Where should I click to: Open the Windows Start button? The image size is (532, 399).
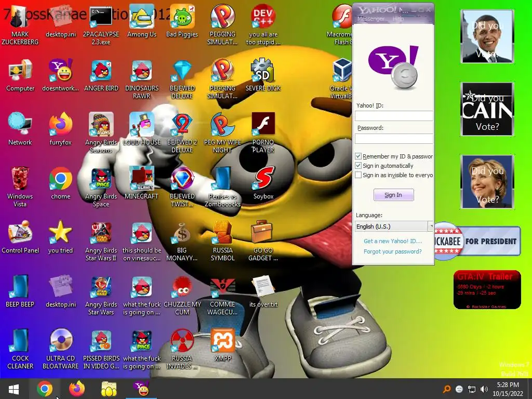click(14, 389)
